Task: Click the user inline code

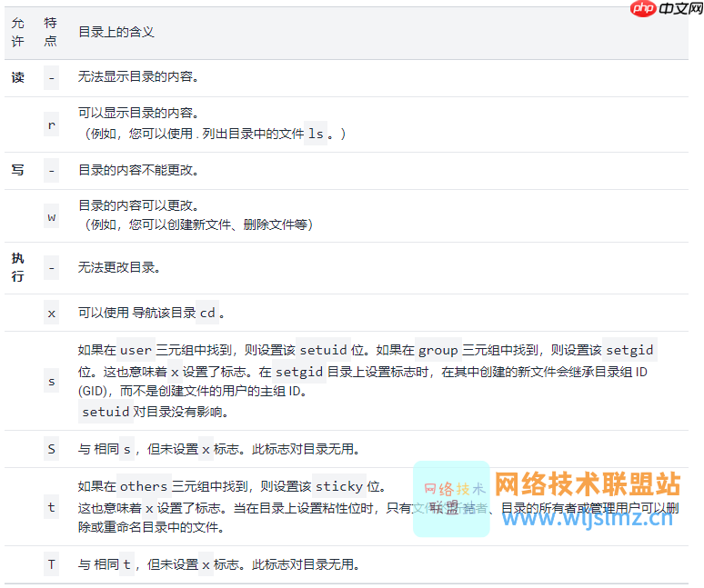Action: click(x=136, y=350)
